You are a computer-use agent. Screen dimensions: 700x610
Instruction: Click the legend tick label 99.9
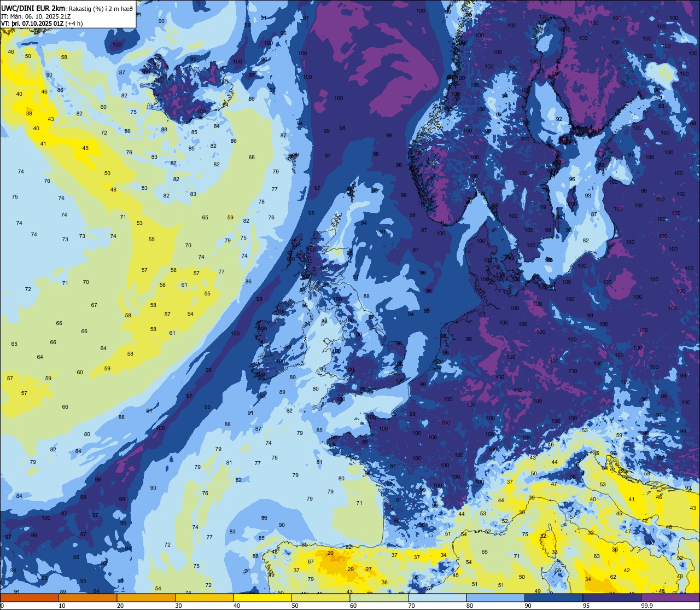[x=647, y=606]
